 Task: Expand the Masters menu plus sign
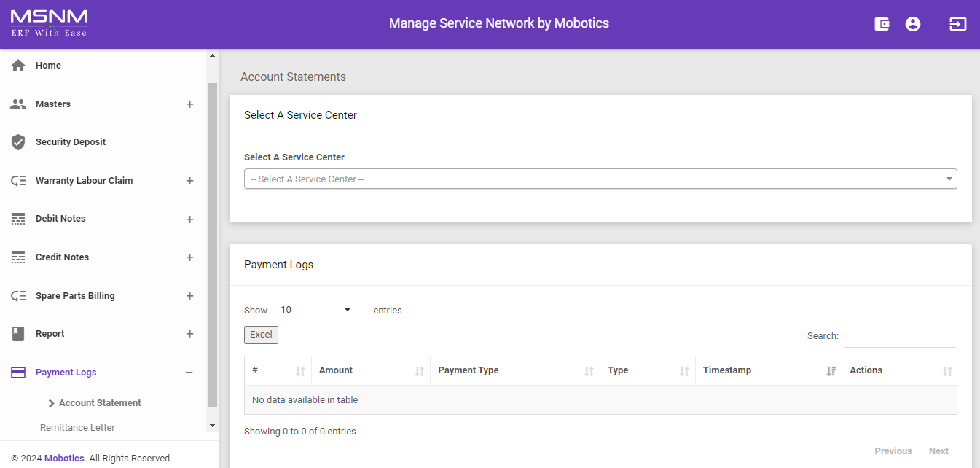point(189,104)
